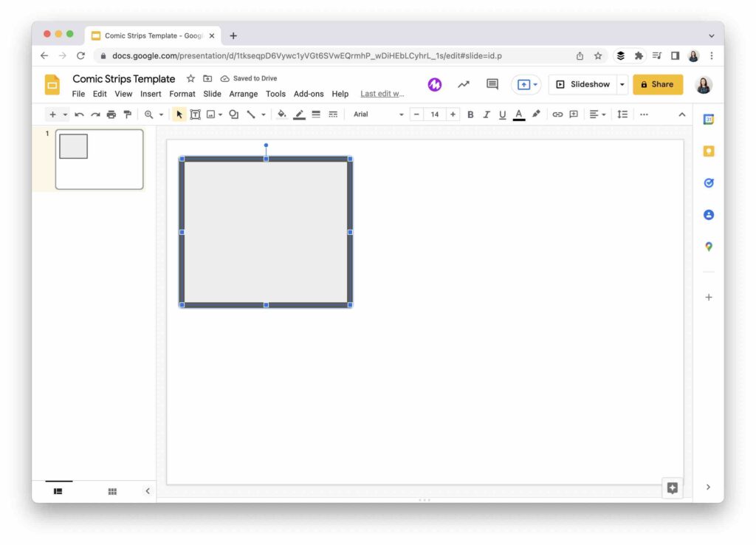Toggle bold formatting
The height and width of the screenshot is (545, 756).
click(x=470, y=114)
